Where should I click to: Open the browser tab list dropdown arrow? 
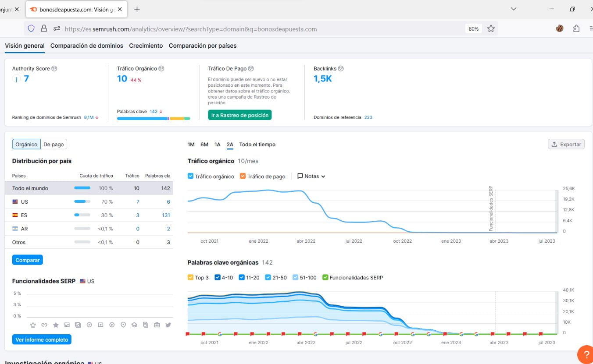click(x=514, y=9)
